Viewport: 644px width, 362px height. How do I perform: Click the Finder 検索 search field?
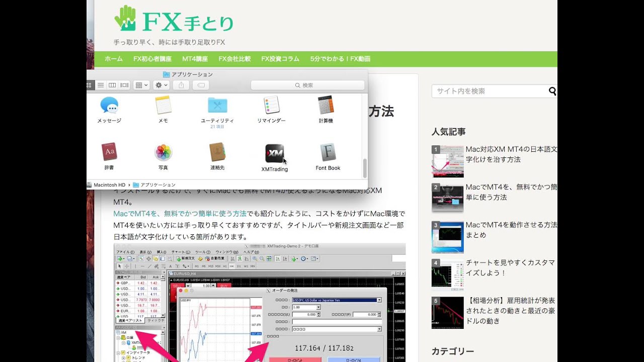click(307, 85)
